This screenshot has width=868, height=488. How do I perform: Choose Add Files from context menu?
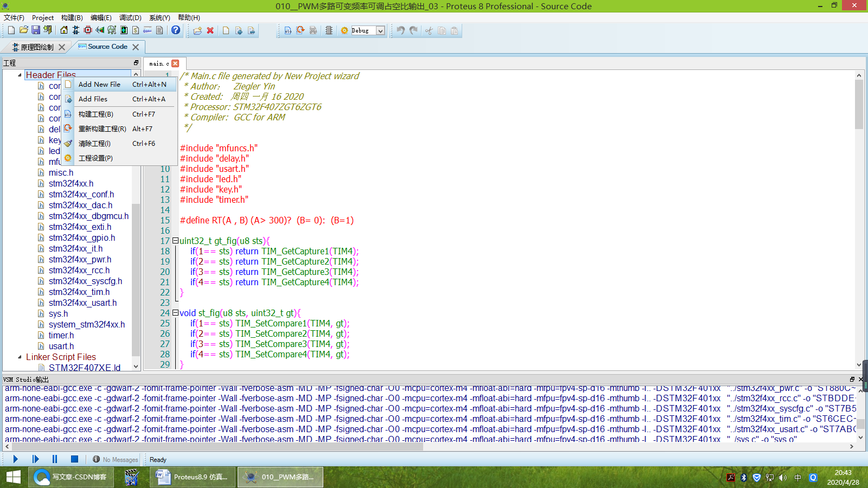pyautogui.click(x=119, y=99)
